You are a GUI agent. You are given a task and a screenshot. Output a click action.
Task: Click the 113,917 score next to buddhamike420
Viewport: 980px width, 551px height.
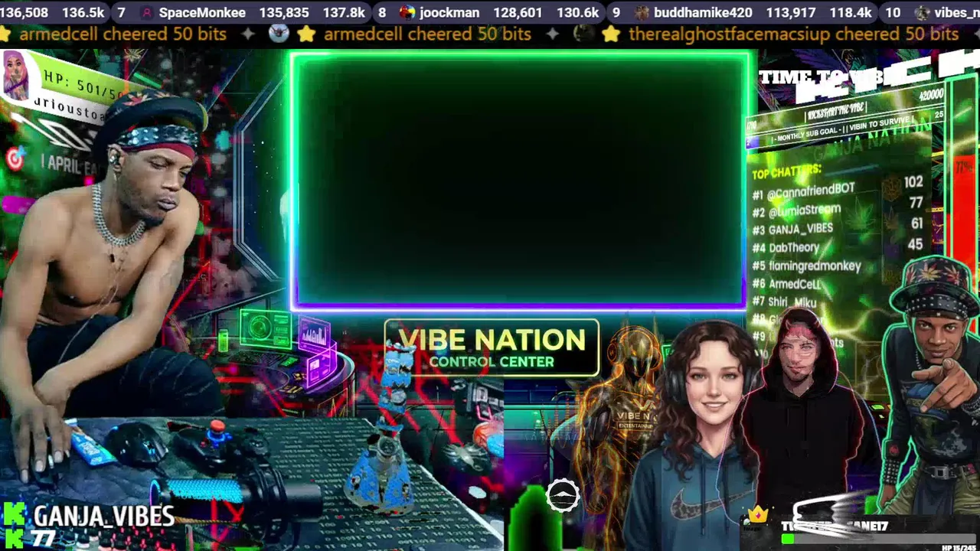click(791, 12)
